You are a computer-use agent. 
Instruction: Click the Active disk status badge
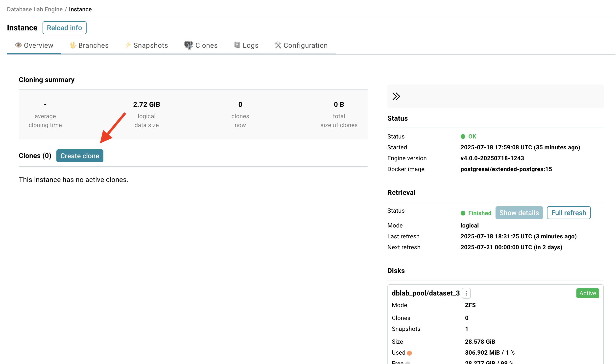[x=588, y=293]
